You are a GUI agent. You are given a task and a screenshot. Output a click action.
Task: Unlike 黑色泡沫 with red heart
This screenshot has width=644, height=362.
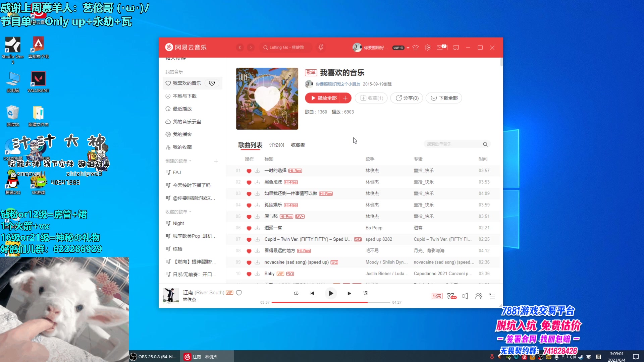249,182
